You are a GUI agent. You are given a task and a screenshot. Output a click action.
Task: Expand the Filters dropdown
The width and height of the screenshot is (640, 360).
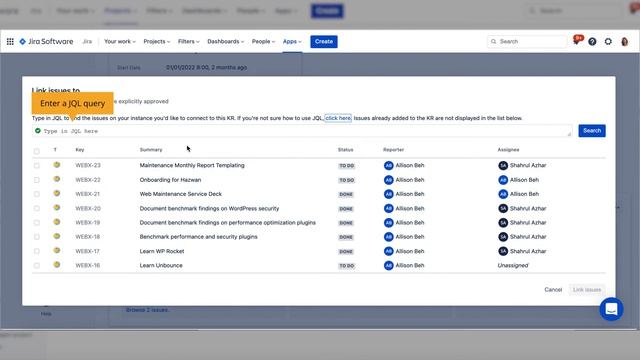pos(189,41)
